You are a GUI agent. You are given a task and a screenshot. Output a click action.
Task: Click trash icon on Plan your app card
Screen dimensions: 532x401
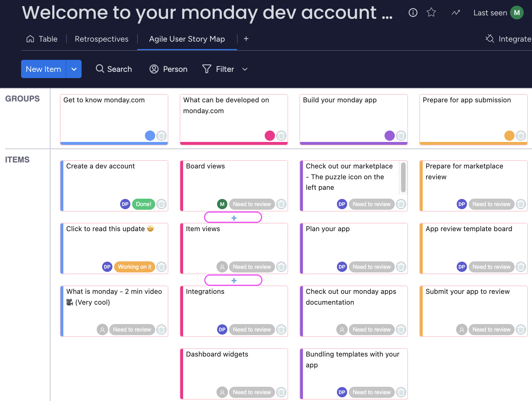tap(401, 267)
